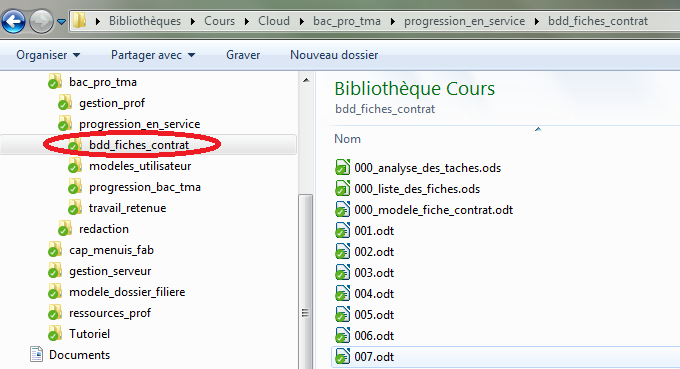Click the folder icon in address bar
This screenshot has width=680, height=369.
(x=79, y=20)
